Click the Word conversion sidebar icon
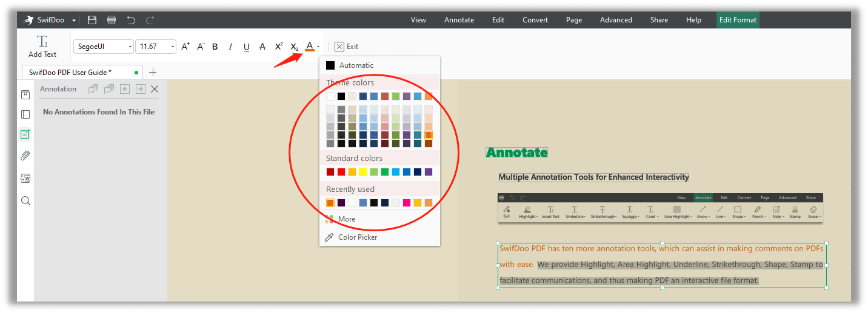The image size is (868, 313). tap(25, 178)
